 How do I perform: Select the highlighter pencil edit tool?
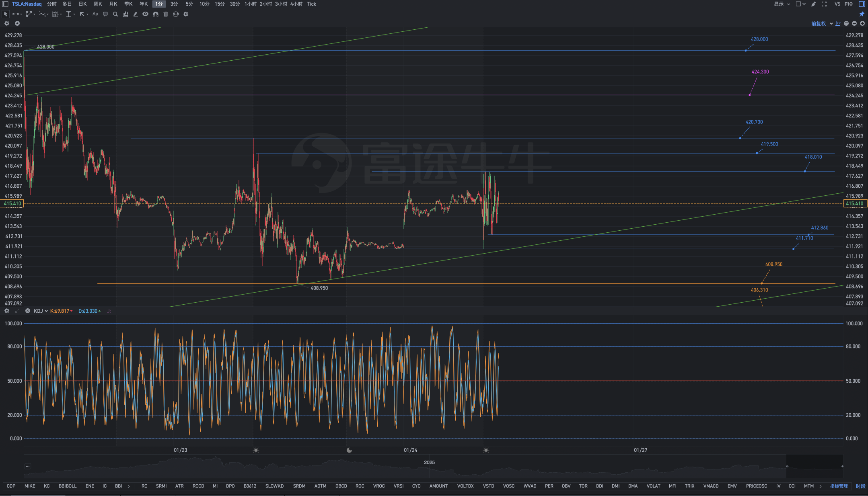[136, 14]
